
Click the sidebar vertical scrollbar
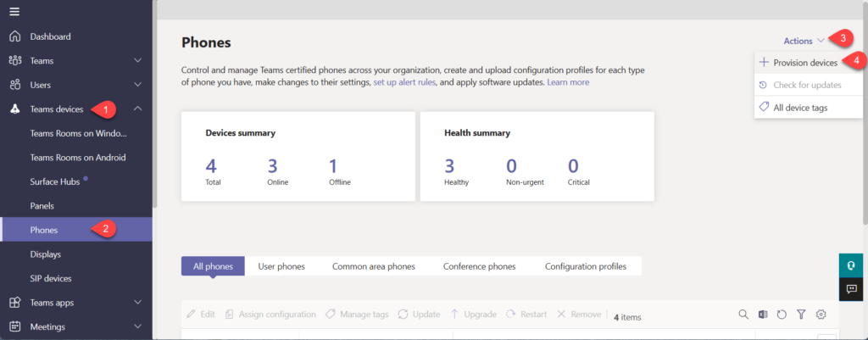click(x=155, y=103)
